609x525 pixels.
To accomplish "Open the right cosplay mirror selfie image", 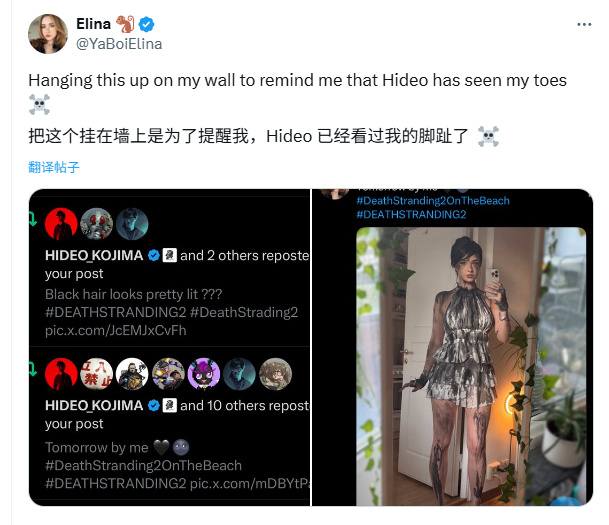I will [x=452, y=347].
